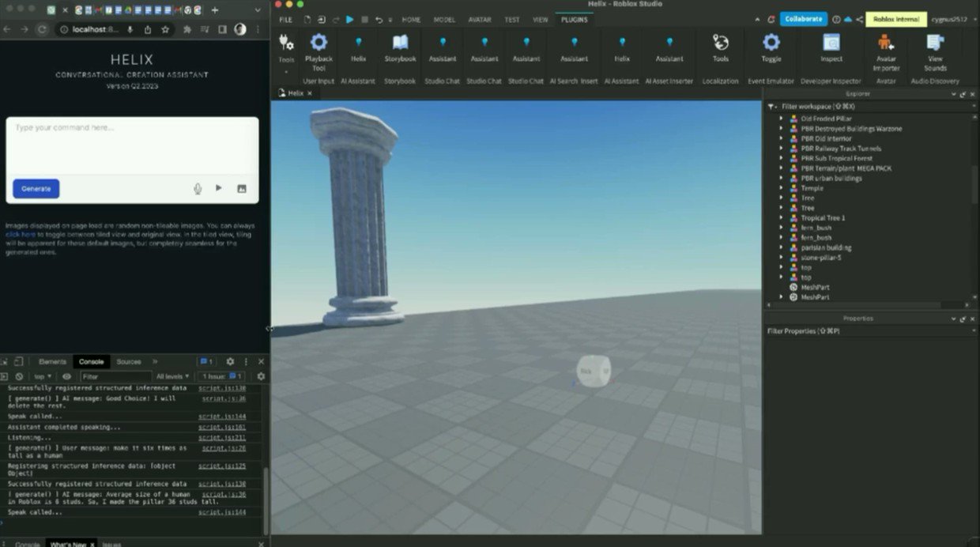Open the Explorer filter dropdown arrow
The height and width of the screenshot is (547, 980).
pos(771,106)
